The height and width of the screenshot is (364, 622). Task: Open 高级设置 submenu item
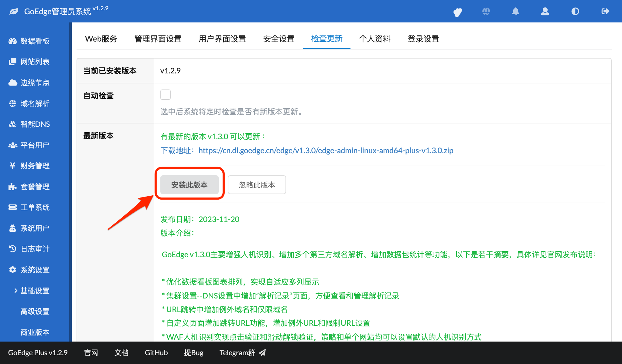pos(35,311)
